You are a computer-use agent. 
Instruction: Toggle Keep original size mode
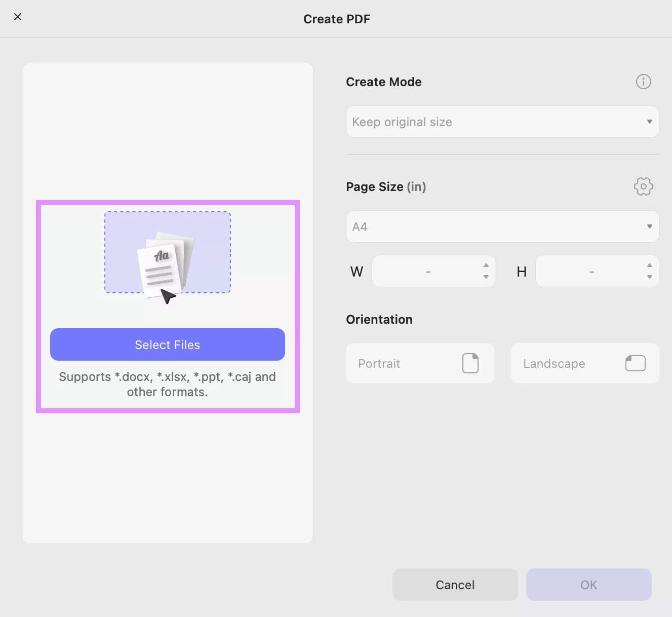pos(502,122)
